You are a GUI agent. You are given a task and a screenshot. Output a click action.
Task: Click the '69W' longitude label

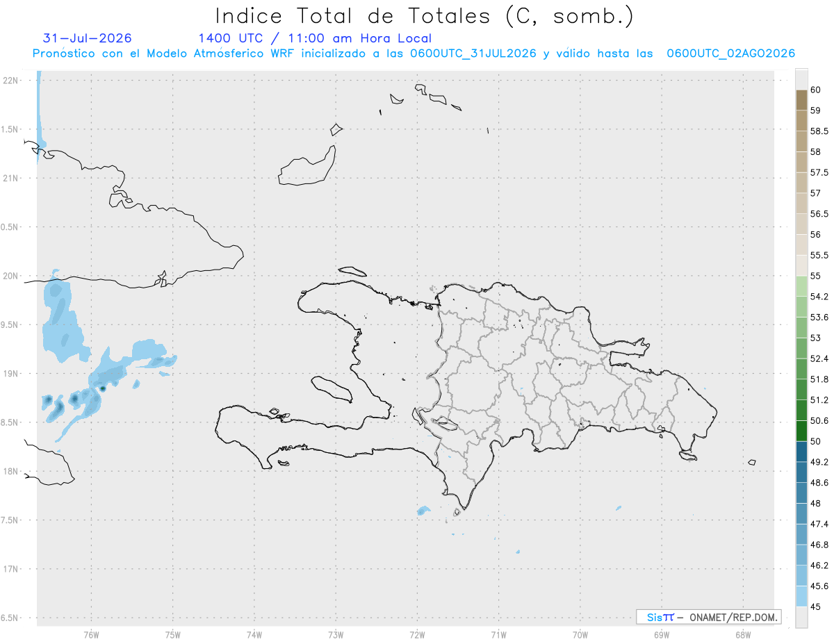tap(662, 634)
